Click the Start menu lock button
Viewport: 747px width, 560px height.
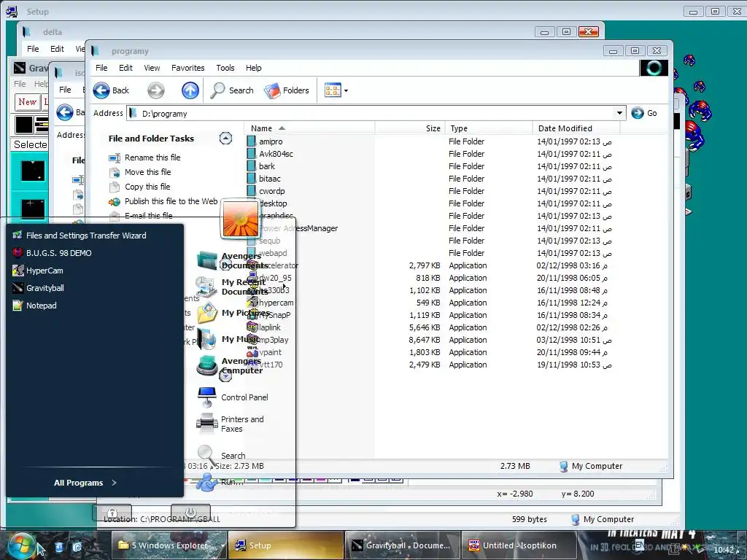tap(112, 513)
